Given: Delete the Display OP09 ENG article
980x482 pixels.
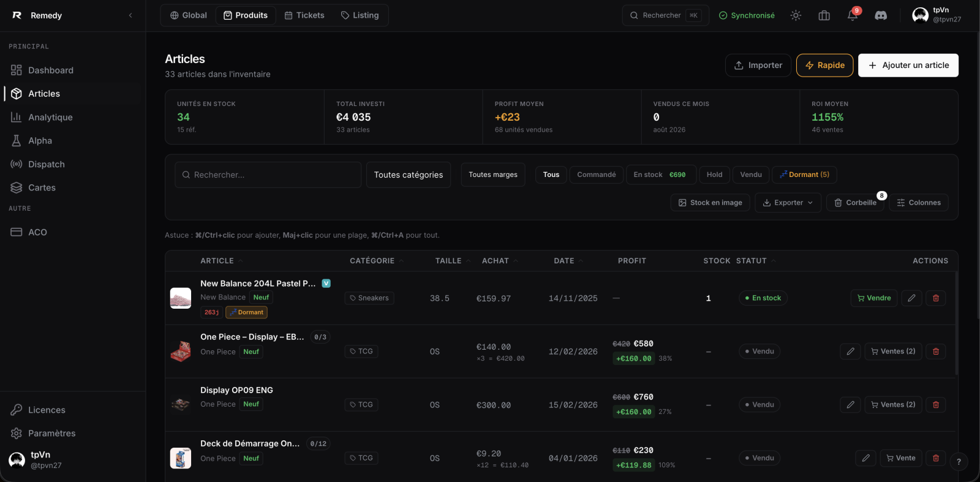Looking at the screenshot, I should click(936, 405).
